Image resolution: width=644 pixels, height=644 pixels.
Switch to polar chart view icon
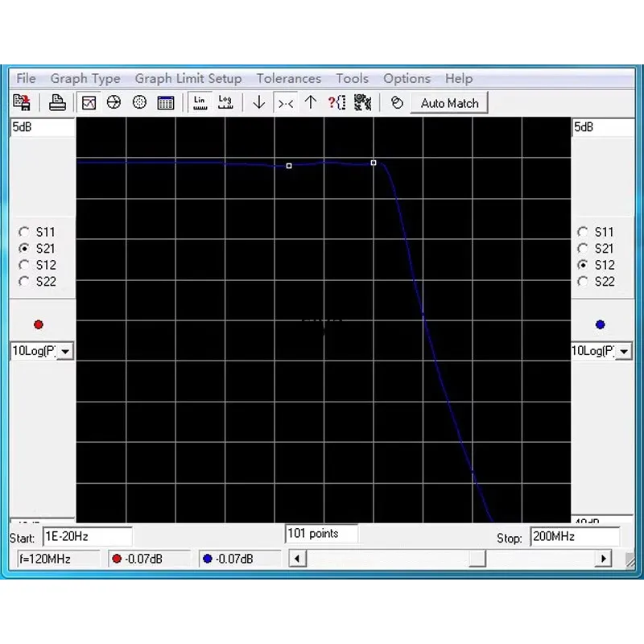tap(139, 103)
